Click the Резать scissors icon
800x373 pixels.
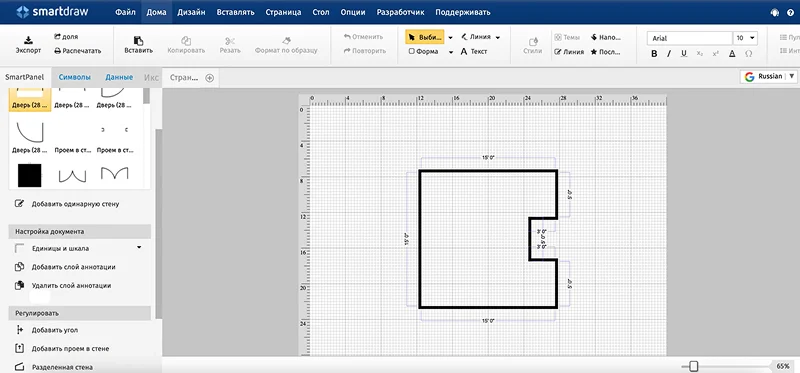pyautogui.click(x=230, y=40)
